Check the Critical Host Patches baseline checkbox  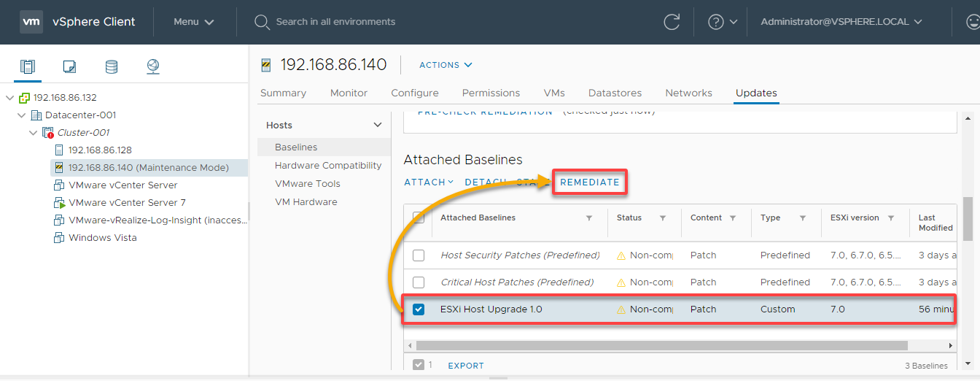[x=419, y=282]
